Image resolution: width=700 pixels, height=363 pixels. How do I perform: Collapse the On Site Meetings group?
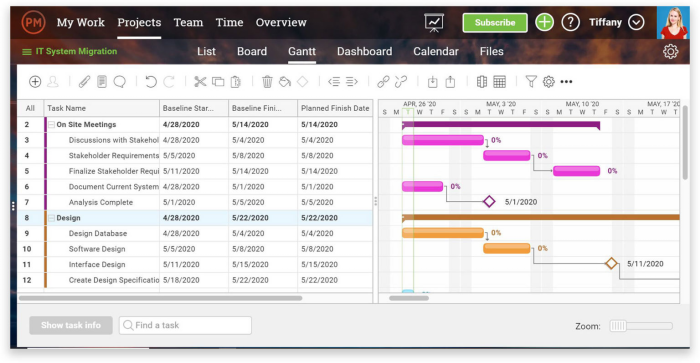51,125
